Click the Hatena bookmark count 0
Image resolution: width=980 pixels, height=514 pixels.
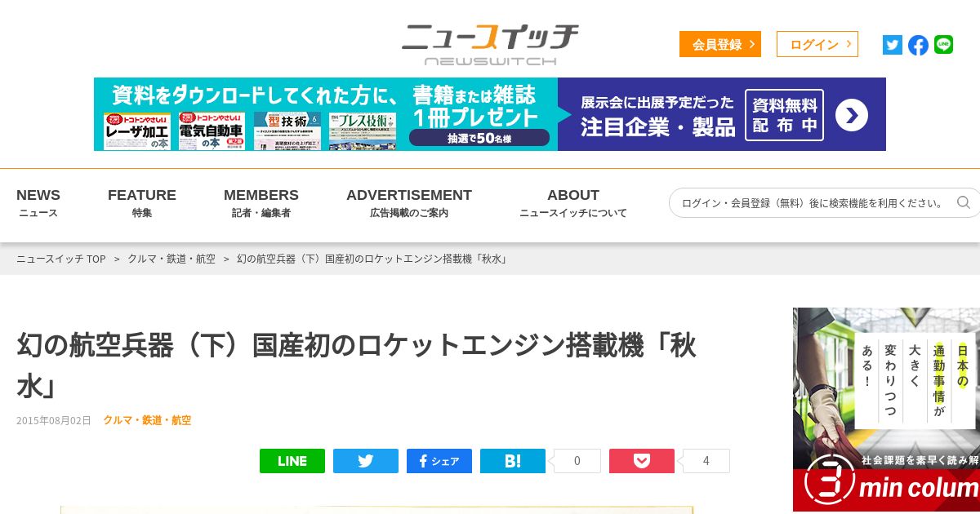coord(577,461)
